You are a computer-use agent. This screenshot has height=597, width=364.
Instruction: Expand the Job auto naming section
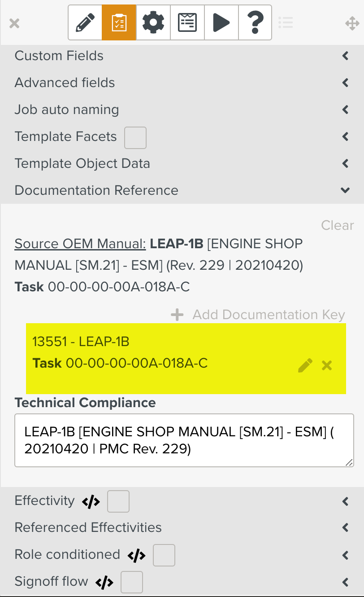coord(345,110)
